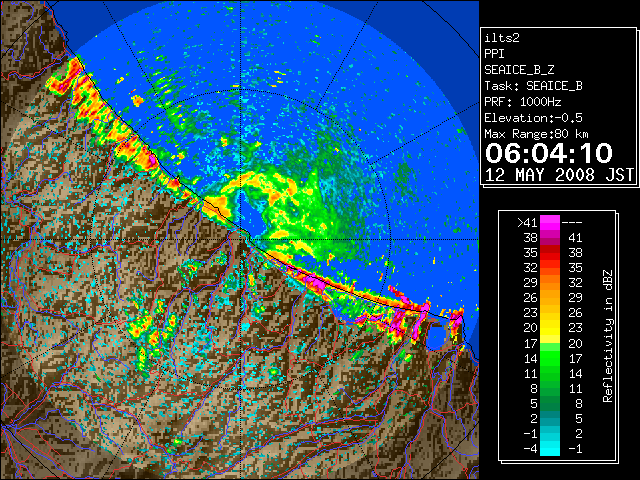
Task: Click the date 12 MAY 2008 JST
Action: (x=559, y=175)
